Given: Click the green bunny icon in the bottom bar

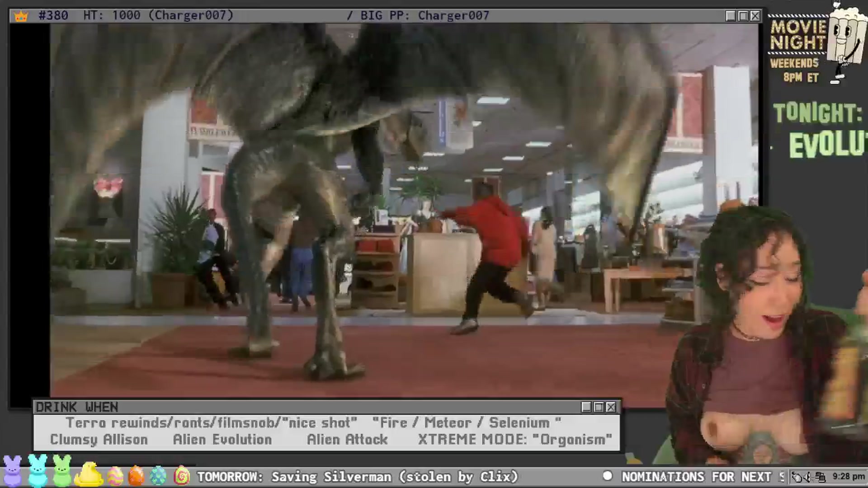Looking at the screenshot, I should tap(62, 470).
